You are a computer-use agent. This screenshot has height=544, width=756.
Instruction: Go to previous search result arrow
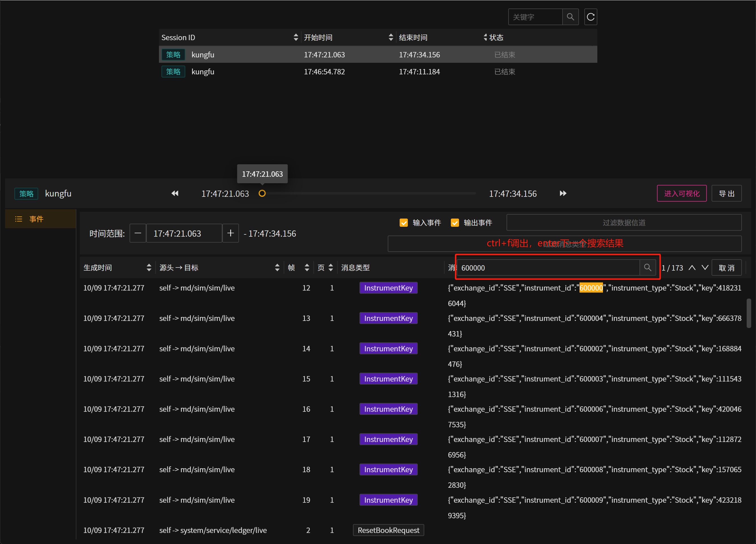[x=692, y=267]
